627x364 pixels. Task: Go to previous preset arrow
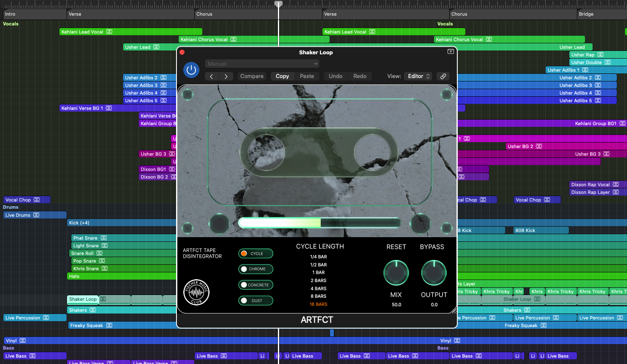point(212,76)
